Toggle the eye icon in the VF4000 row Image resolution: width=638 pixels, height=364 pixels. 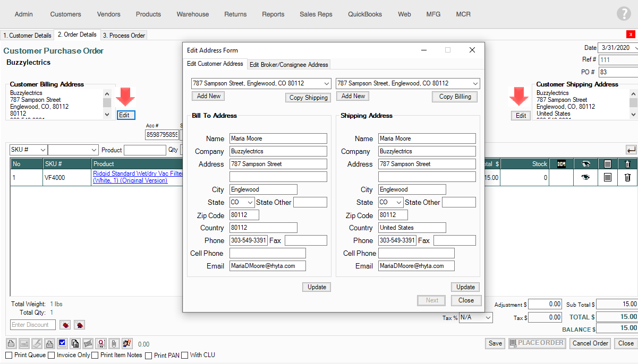coord(585,178)
